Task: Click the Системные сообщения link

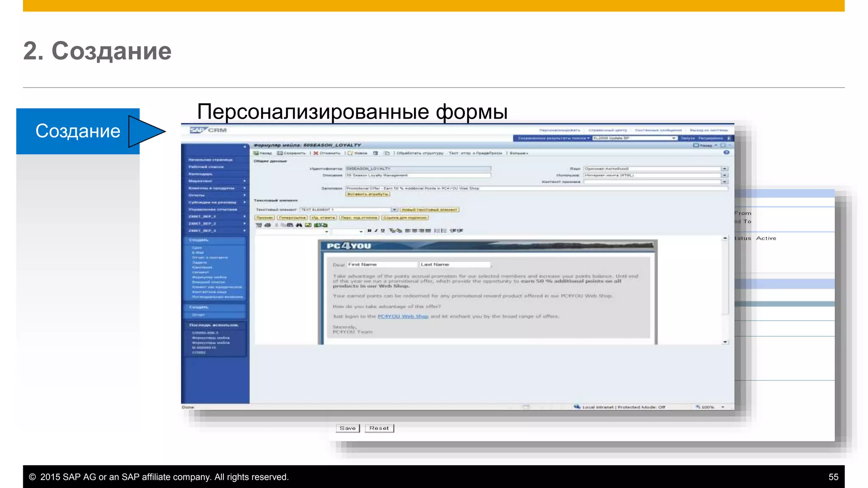Action: pos(658,130)
